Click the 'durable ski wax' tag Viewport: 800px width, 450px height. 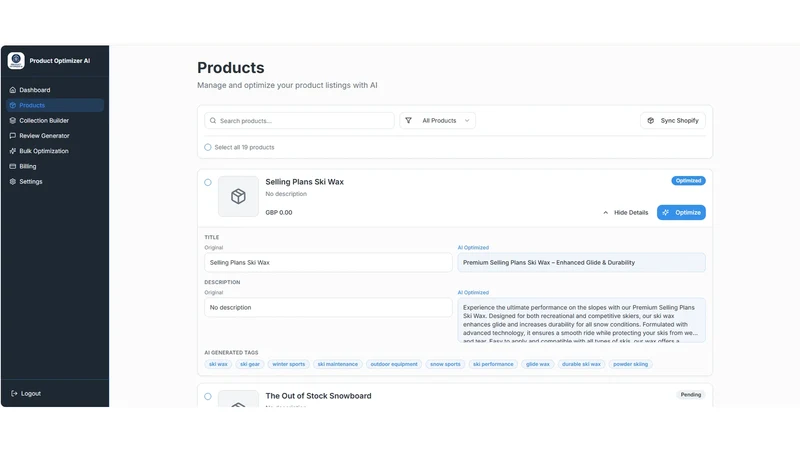(582, 364)
